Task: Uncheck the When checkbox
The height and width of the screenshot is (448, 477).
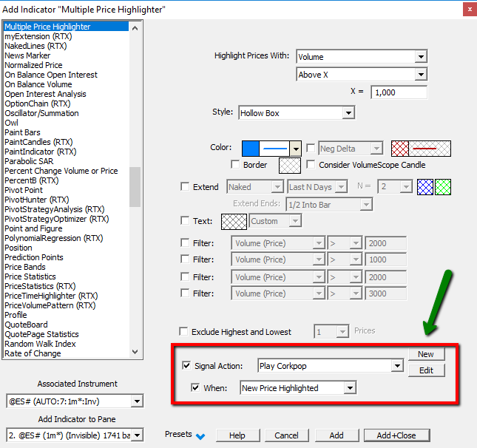Action: [x=195, y=388]
